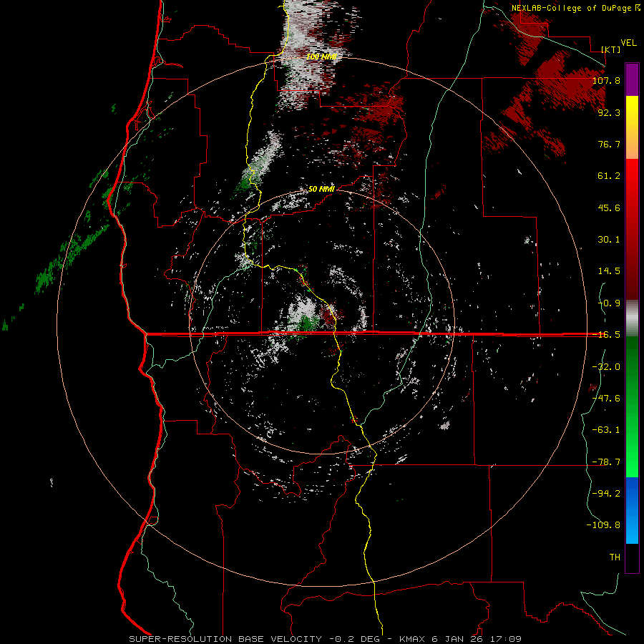
Task: Click the VEL legend title
Action: (628, 43)
